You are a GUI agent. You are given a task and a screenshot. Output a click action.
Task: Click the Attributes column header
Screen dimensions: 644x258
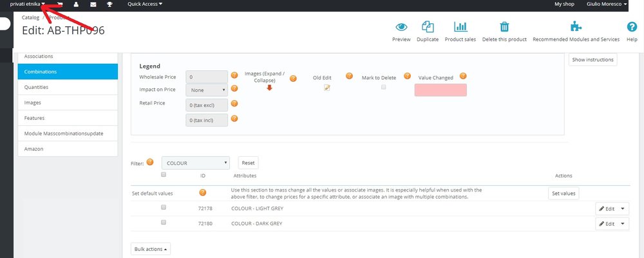click(x=245, y=175)
